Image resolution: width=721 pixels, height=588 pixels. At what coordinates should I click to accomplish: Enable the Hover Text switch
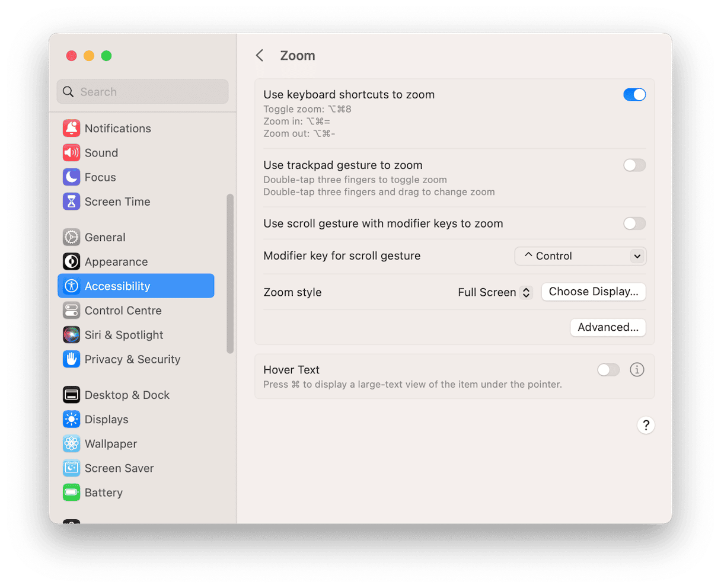tap(608, 370)
